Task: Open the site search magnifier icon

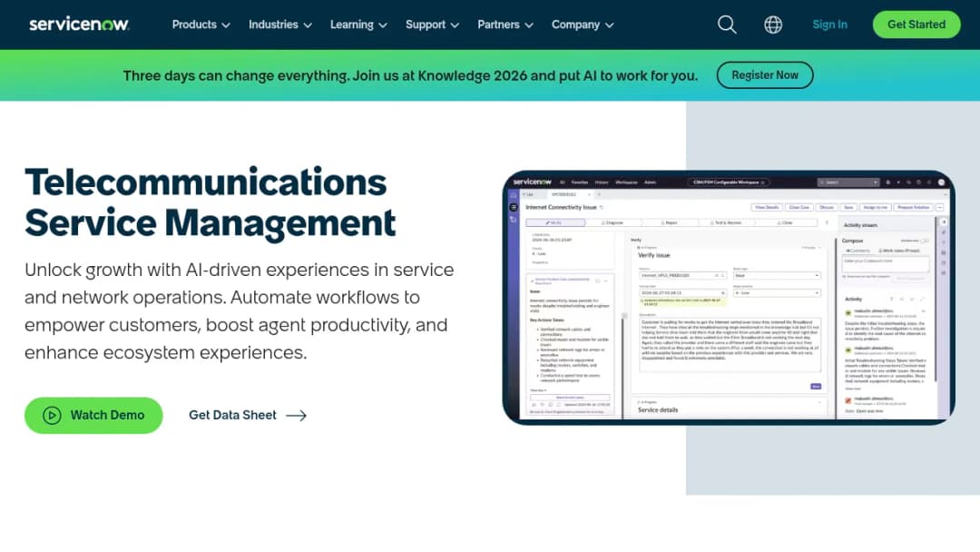Action: [x=727, y=25]
